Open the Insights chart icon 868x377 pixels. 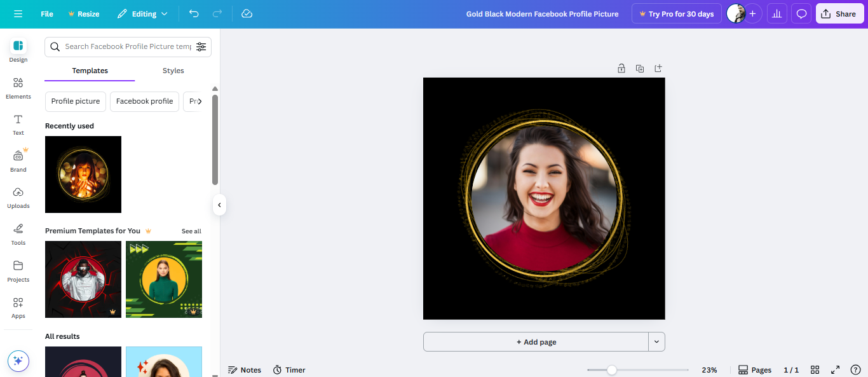click(x=776, y=13)
